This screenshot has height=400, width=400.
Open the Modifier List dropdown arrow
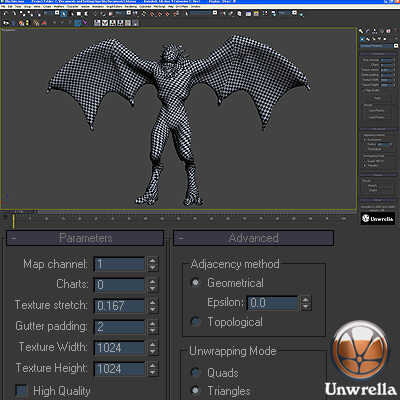(396, 46)
